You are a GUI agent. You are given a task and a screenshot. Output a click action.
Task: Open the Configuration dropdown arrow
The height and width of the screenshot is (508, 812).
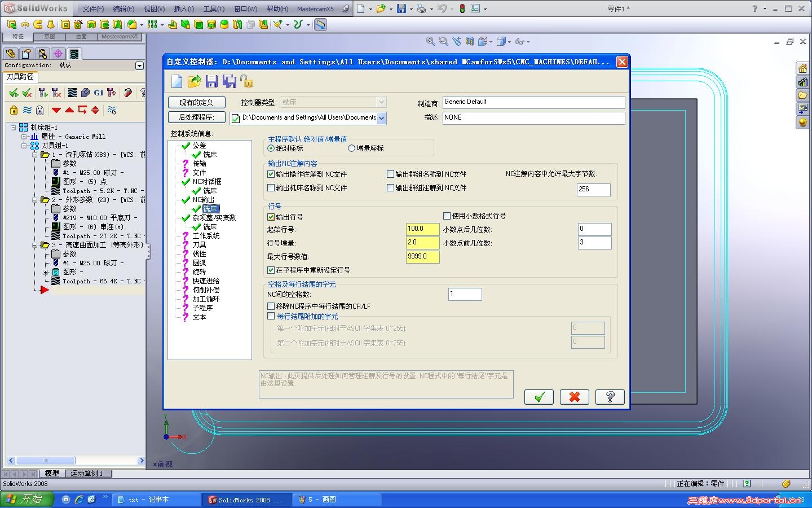[x=139, y=65]
